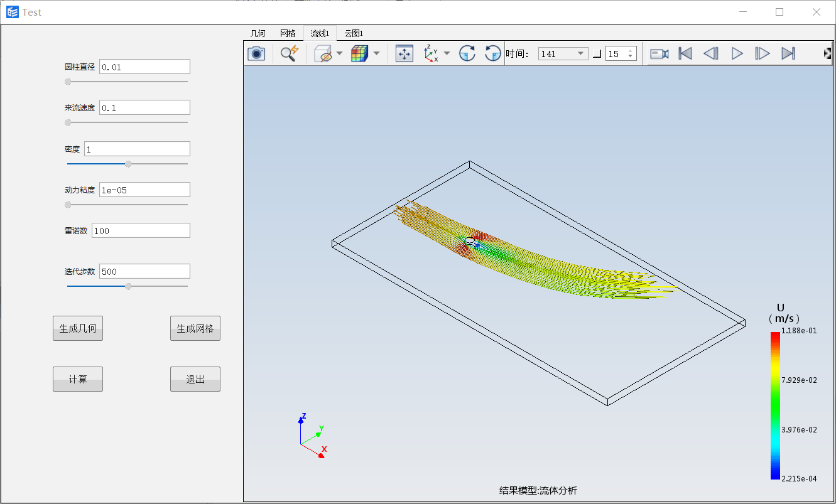Select the 流线1 tab

coord(320,33)
